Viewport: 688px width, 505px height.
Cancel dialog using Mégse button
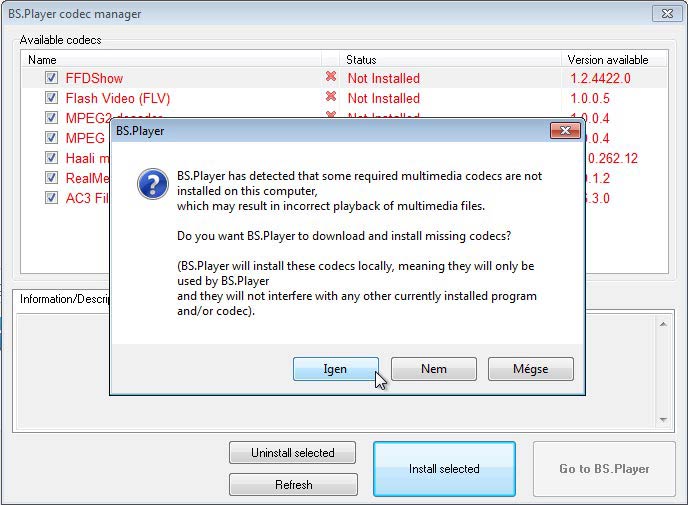click(x=530, y=369)
